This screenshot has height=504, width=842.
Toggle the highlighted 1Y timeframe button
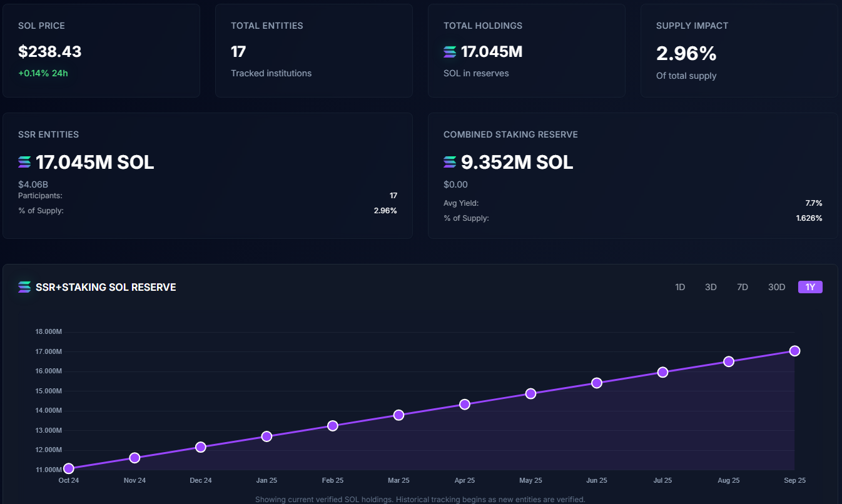click(x=810, y=287)
